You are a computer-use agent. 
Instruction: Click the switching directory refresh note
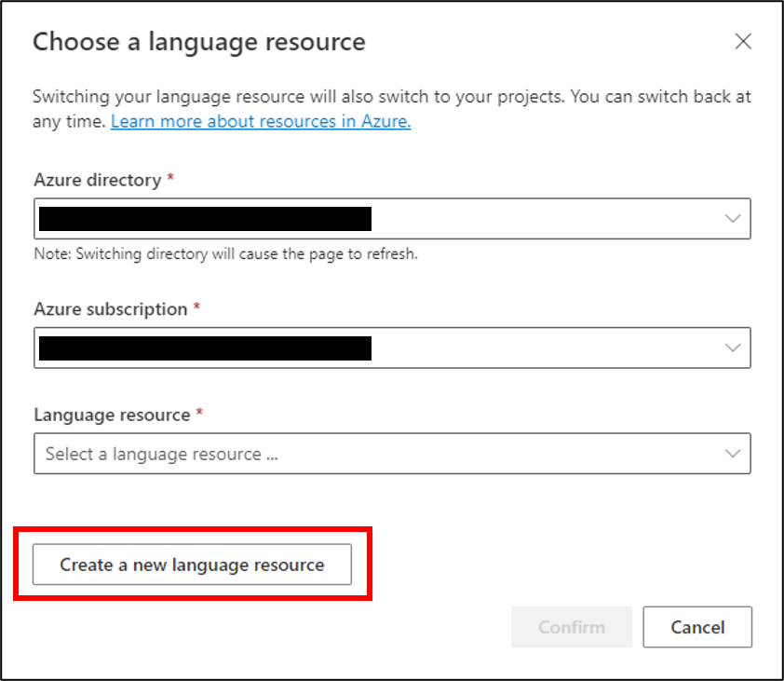tap(225, 253)
